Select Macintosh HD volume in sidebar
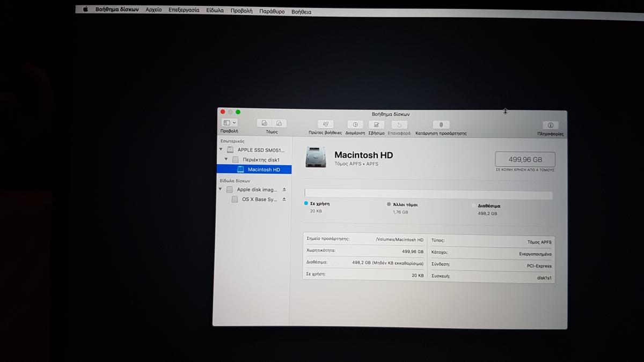Viewport: 644px width, 362px height. click(254, 169)
